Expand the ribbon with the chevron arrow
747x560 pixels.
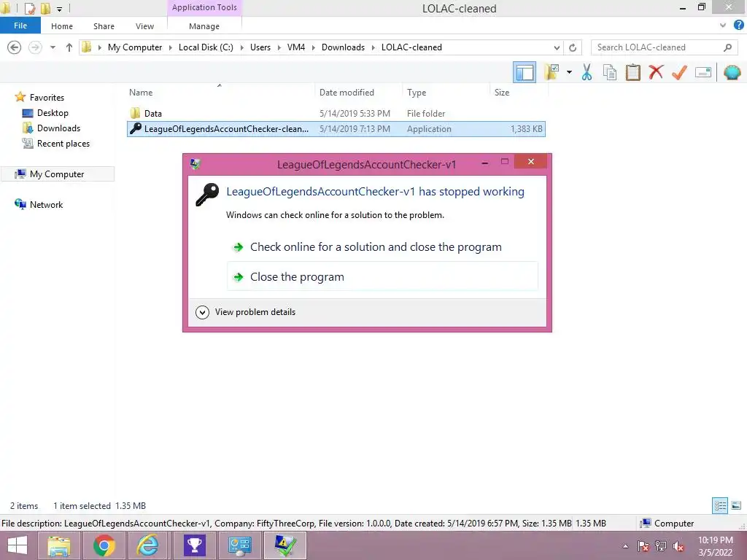coord(723,26)
